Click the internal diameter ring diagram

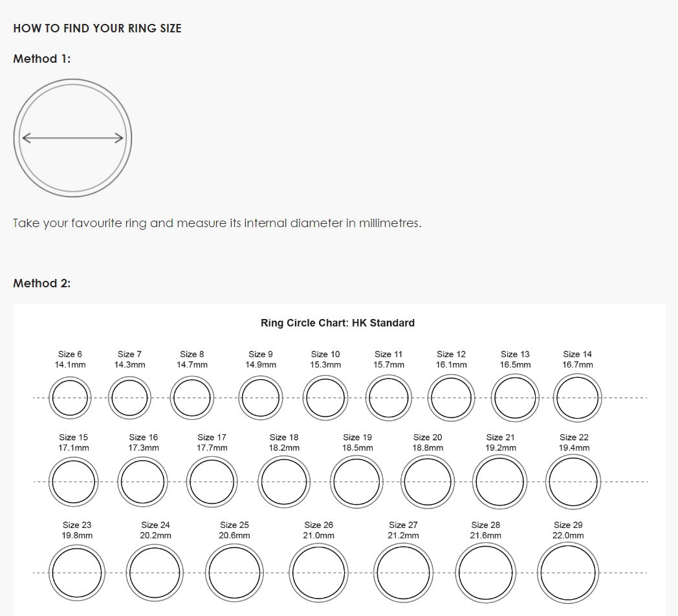(72, 138)
